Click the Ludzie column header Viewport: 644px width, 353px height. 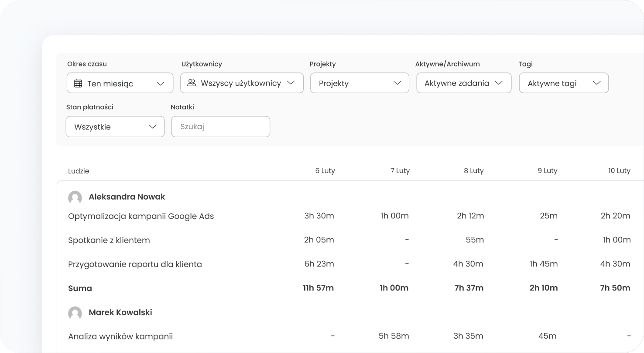coord(79,171)
